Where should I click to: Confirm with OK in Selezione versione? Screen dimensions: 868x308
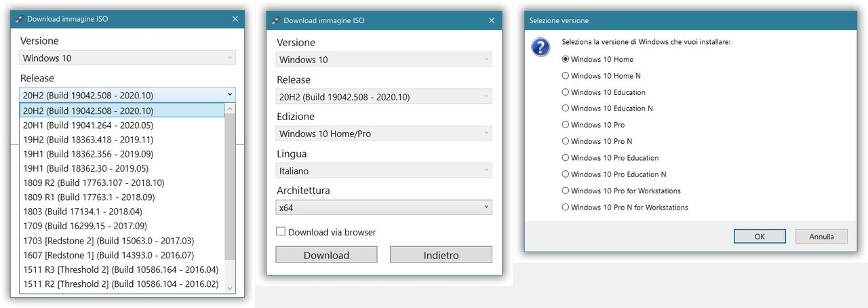[759, 236]
